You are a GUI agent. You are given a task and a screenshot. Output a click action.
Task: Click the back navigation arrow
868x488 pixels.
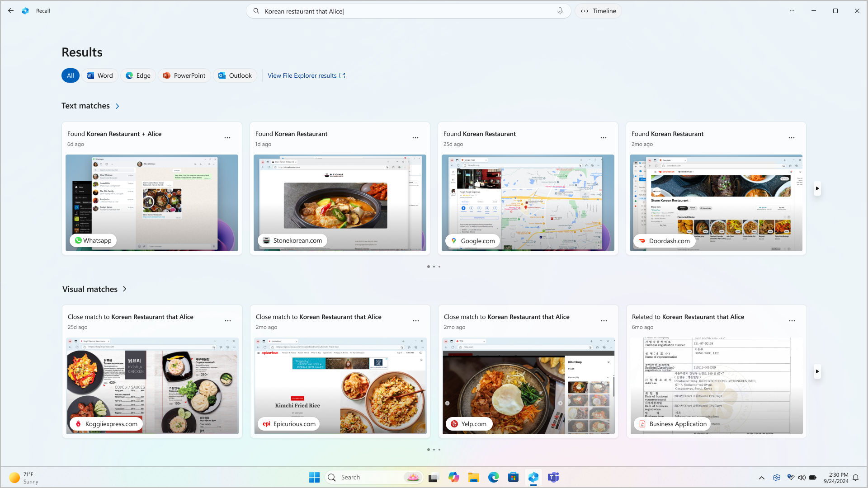coord(11,11)
